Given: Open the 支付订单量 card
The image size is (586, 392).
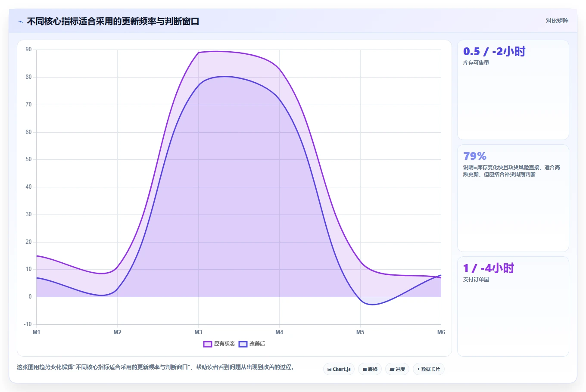Looking at the screenshot, I should click(x=513, y=307).
